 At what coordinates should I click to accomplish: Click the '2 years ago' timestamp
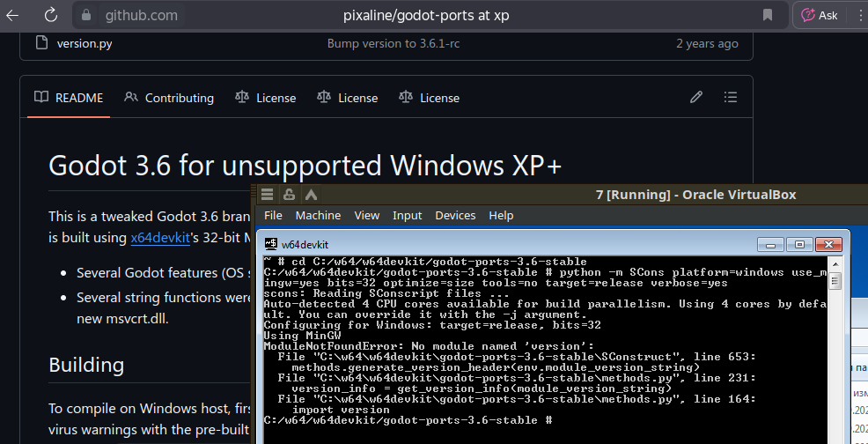707,43
